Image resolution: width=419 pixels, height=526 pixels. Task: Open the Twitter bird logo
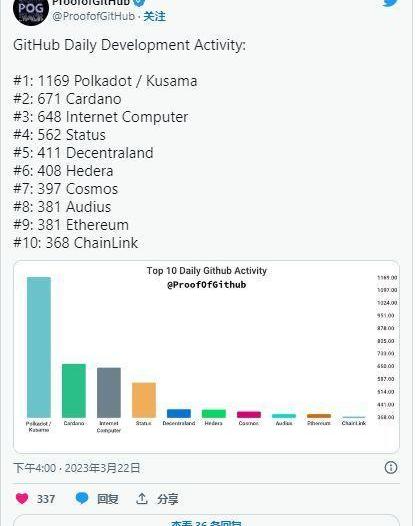tap(391, 3)
